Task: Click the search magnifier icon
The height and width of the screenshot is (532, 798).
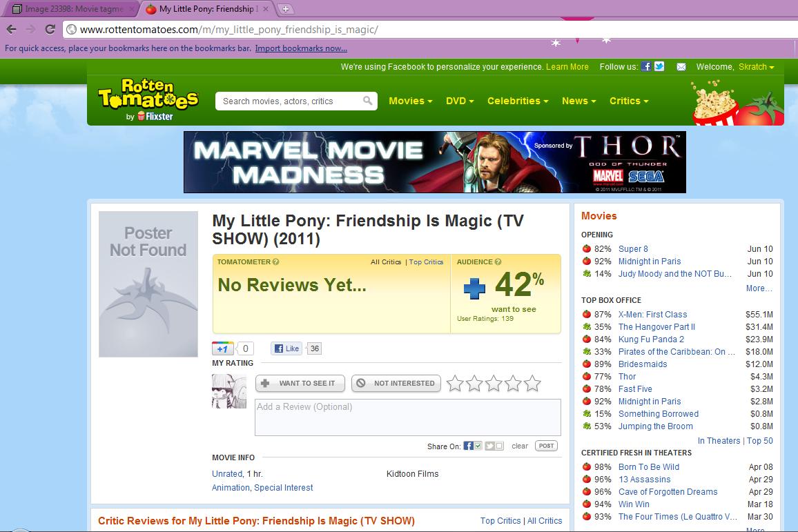Action: point(367,101)
